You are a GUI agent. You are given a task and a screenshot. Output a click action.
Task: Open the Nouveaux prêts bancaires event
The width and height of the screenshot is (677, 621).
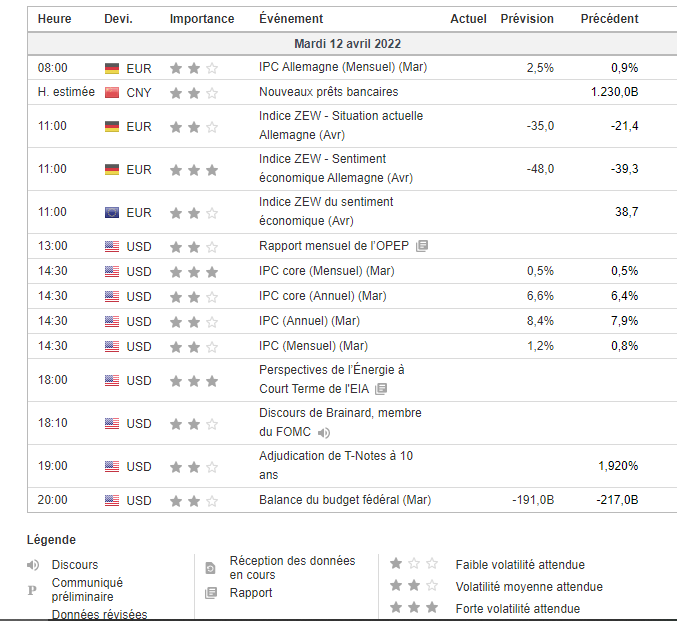[328, 92]
